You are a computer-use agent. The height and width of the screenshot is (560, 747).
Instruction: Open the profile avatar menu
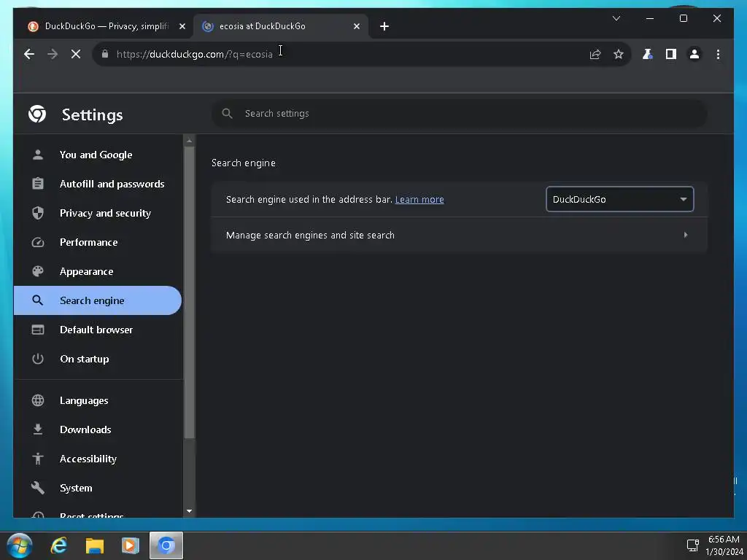pos(694,54)
